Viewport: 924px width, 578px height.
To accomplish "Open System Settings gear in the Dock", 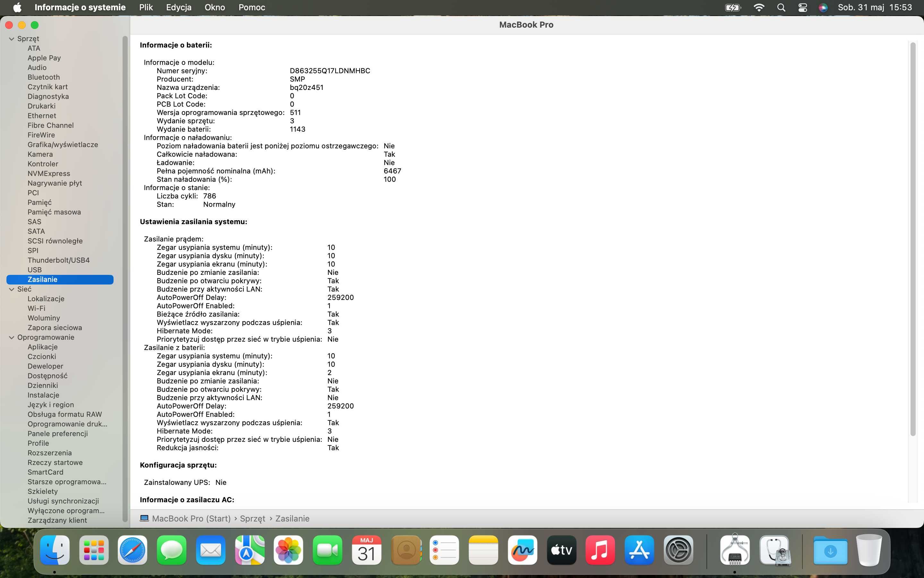I will tap(679, 550).
